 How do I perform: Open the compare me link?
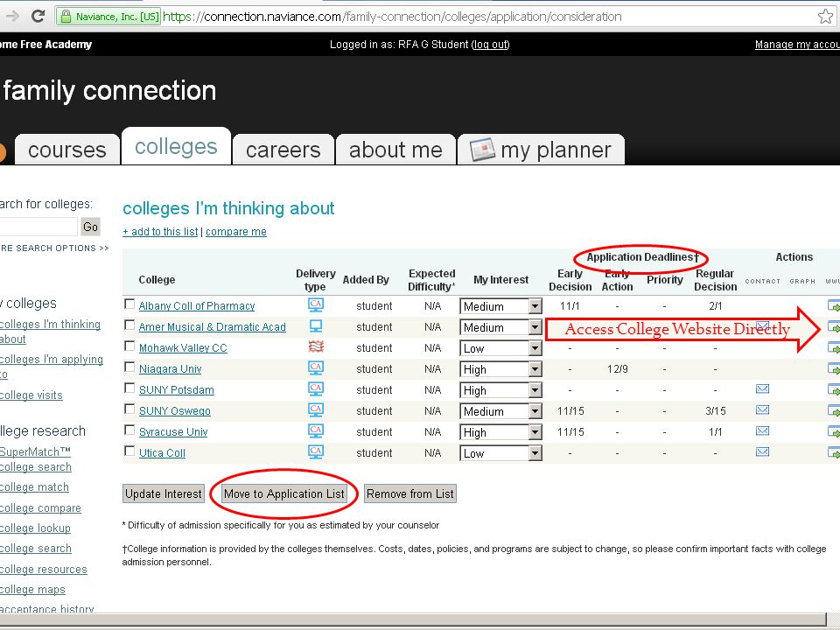pos(235,231)
